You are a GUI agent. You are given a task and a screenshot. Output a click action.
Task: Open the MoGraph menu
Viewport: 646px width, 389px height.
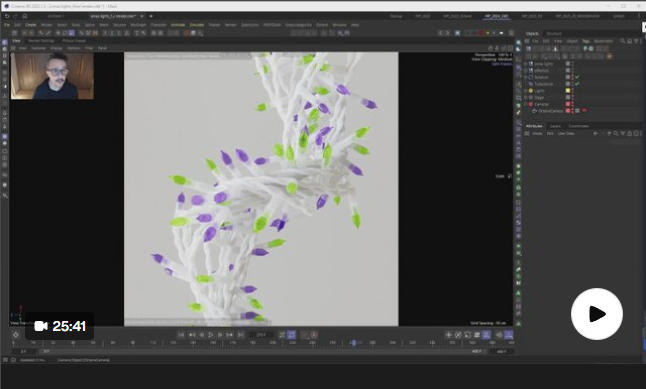138,25
